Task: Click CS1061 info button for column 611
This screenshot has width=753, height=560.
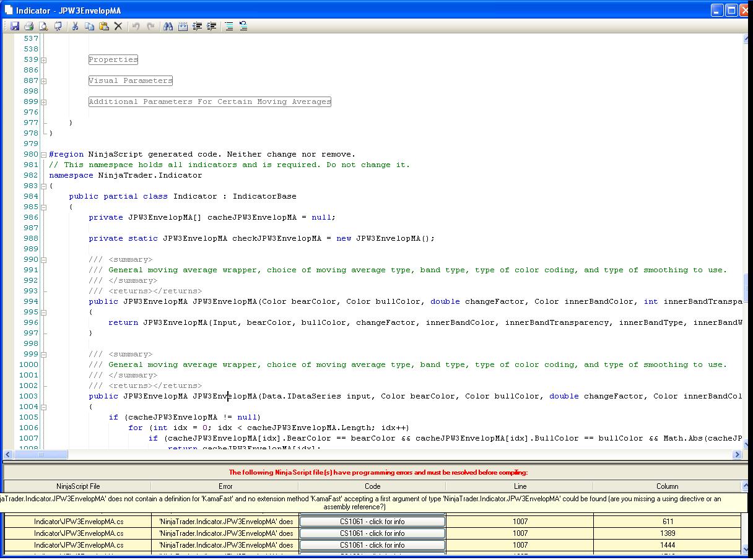Action: (x=372, y=522)
